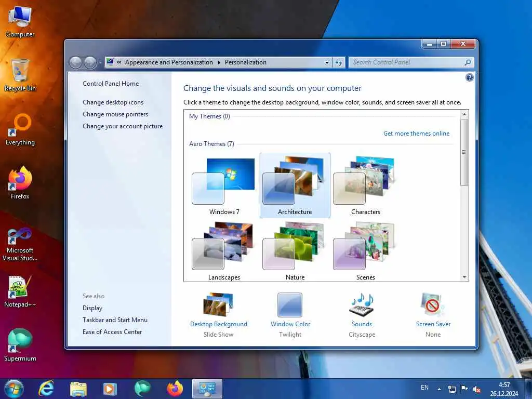Image resolution: width=532 pixels, height=399 pixels.
Task: Open Taskbar and Start Menu link
Action: pos(115,320)
